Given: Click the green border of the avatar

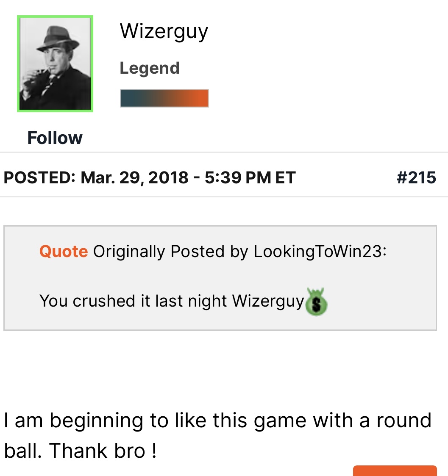Looking at the screenshot, I should click(x=18, y=64).
